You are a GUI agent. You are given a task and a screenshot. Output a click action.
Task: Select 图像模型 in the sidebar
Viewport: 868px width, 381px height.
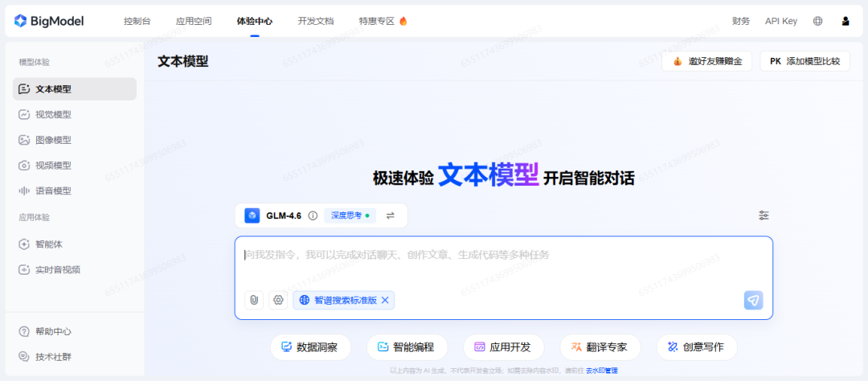tap(75, 140)
